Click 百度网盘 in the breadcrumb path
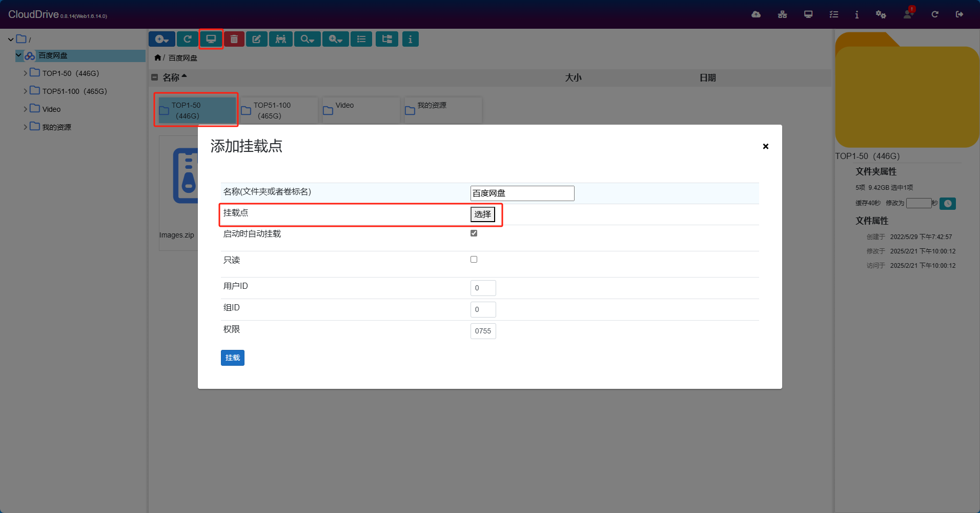 coord(183,58)
